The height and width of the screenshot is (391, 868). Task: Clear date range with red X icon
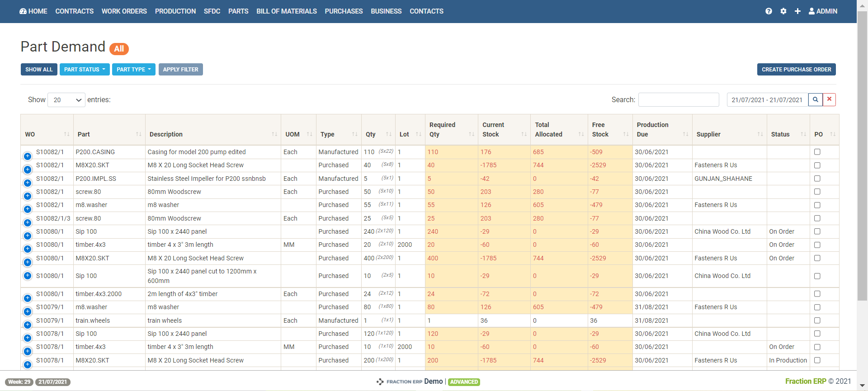pyautogui.click(x=829, y=99)
